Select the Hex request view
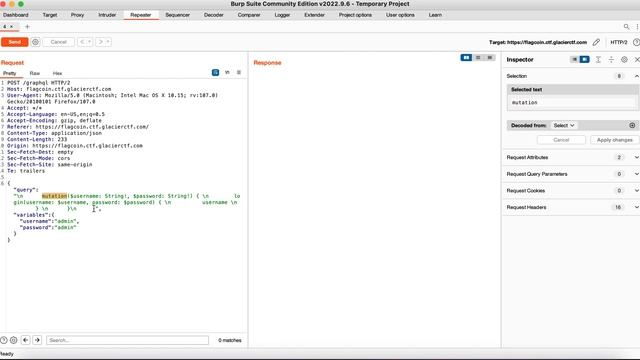Image resolution: width=640 pixels, height=360 pixels. (x=57, y=73)
